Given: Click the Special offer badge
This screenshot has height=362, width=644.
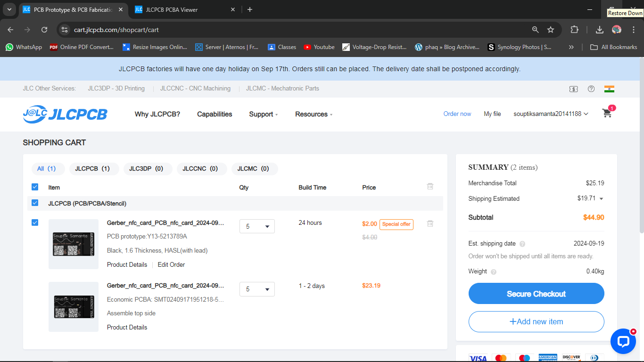Looking at the screenshot, I should [396, 224].
